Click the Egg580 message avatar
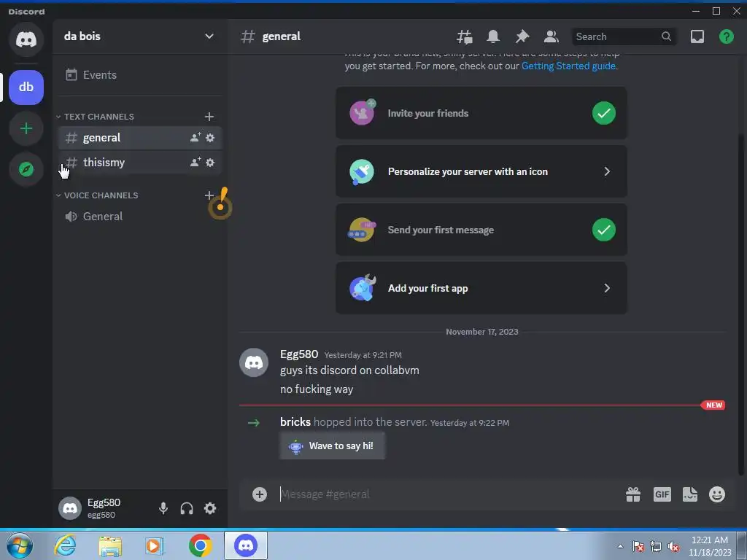 point(253,362)
